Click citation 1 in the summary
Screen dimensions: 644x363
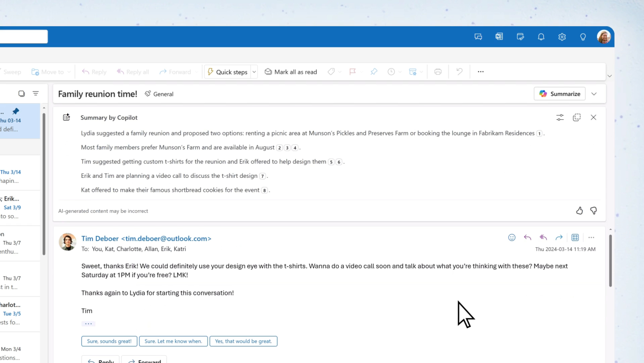tap(539, 134)
